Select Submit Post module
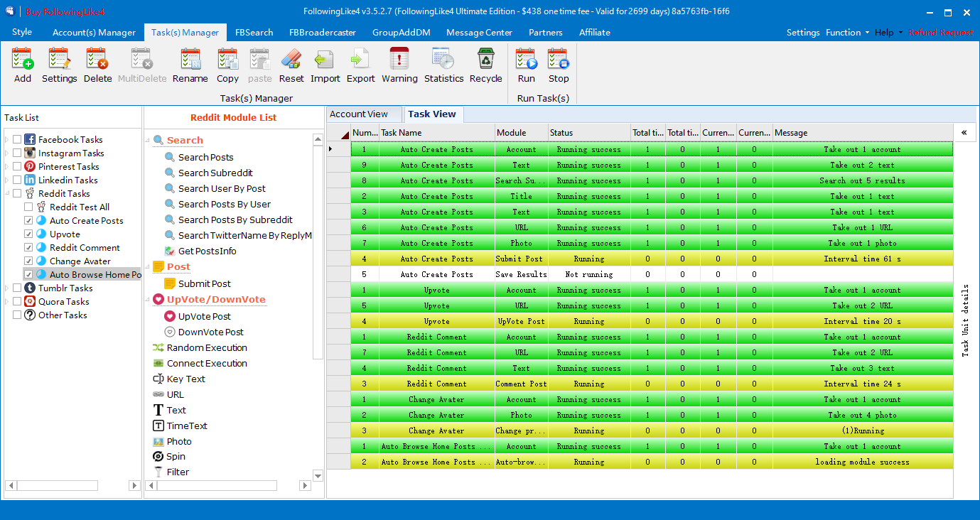980x520 pixels. (204, 283)
